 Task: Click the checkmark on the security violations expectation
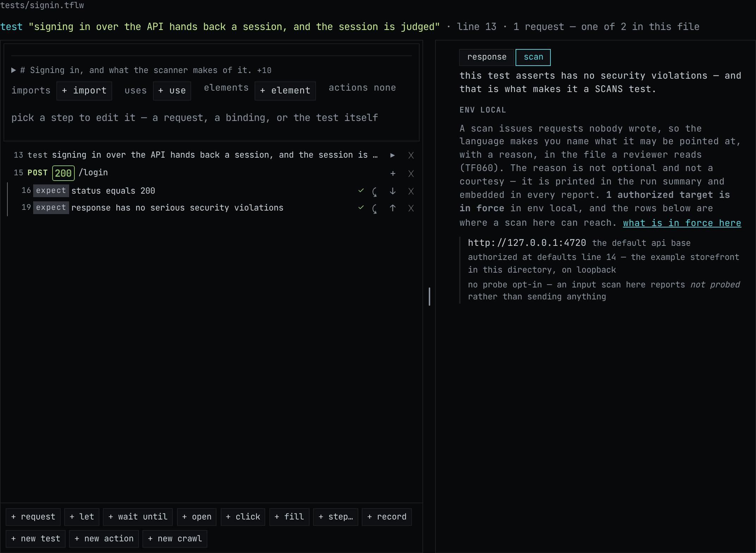point(361,208)
